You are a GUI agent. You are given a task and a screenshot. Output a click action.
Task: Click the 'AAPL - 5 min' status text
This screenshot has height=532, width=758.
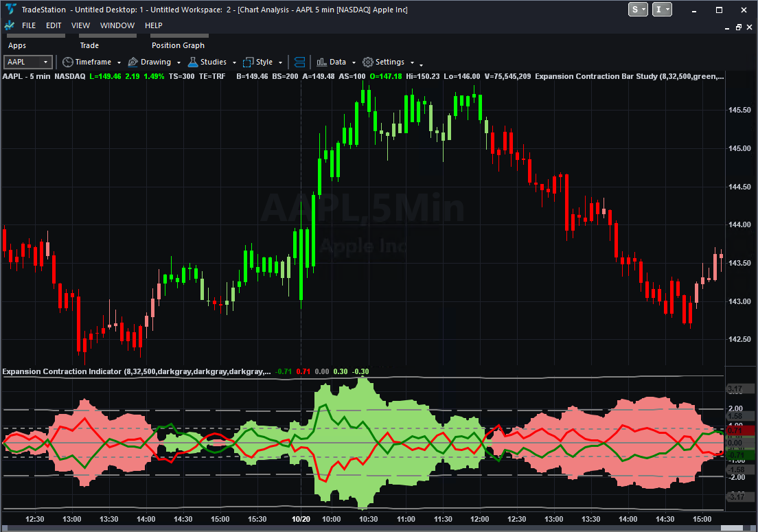(x=26, y=76)
